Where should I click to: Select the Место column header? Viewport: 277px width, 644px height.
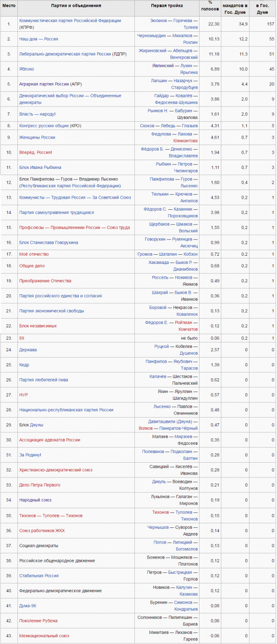[9, 6]
